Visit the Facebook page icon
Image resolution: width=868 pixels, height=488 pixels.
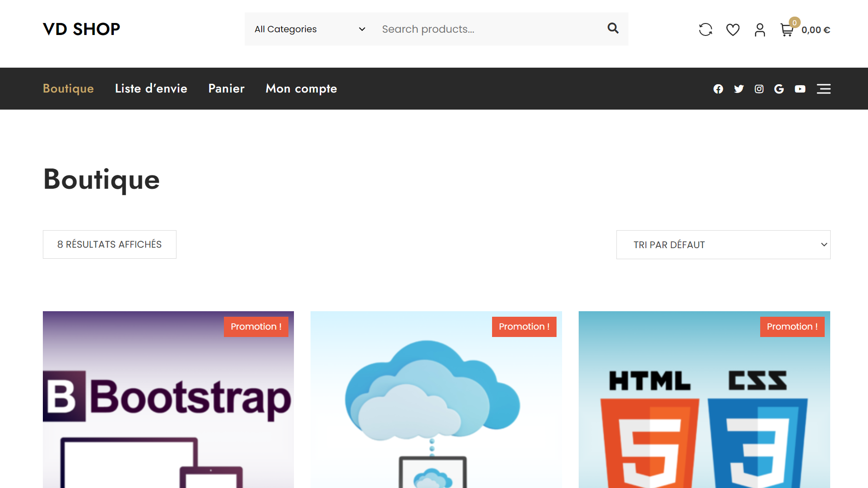pyautogui.click(x=718, y=89)
